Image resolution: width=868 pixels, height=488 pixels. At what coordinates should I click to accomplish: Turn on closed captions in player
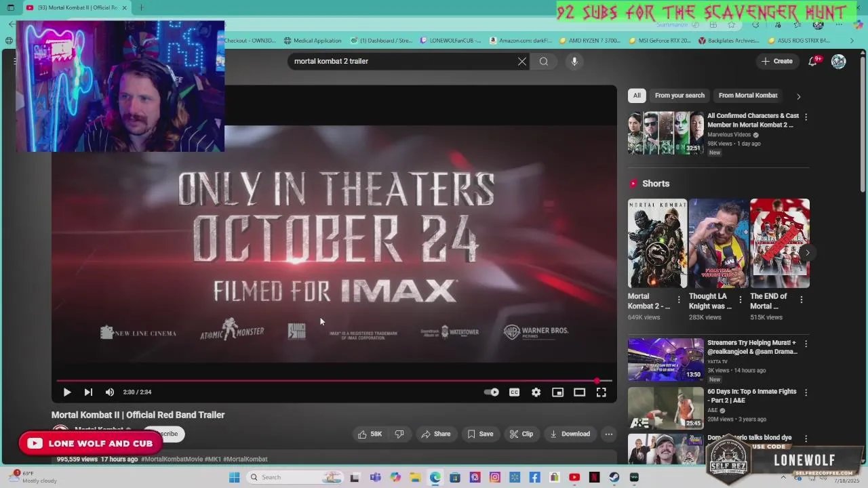(x=515, y=392)
